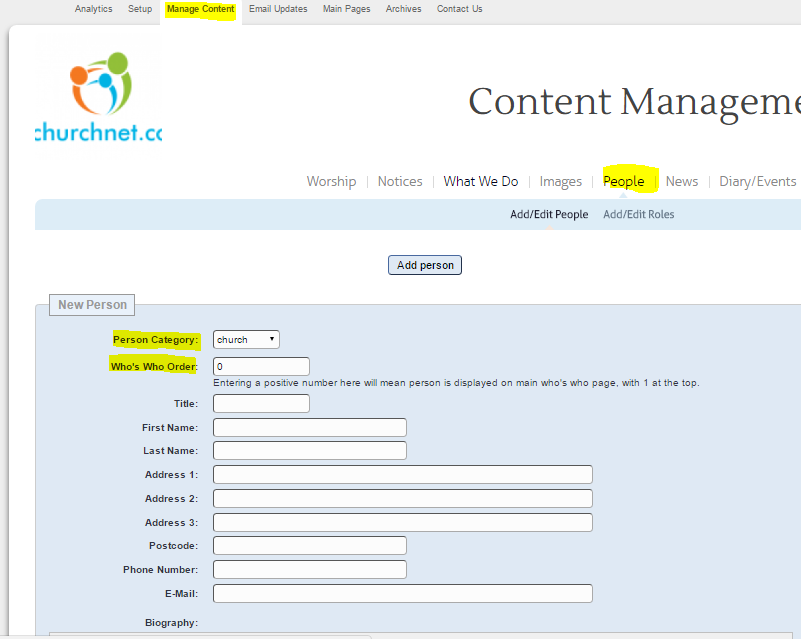Click inside the E-Mail input field
Image resolution: width=801 pixels, height=639 pixels.
click(x=402, y=593)
